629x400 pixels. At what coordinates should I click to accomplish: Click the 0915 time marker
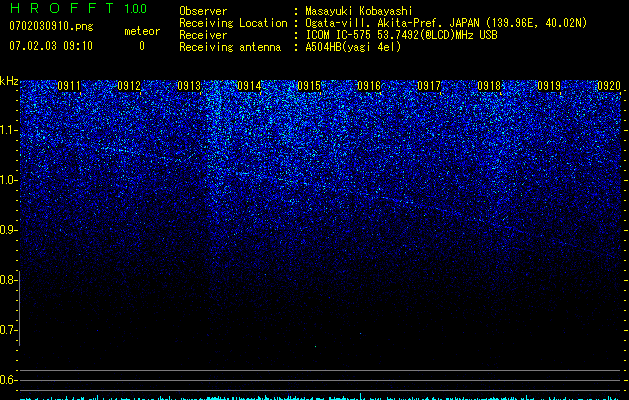tap(309, 86)
